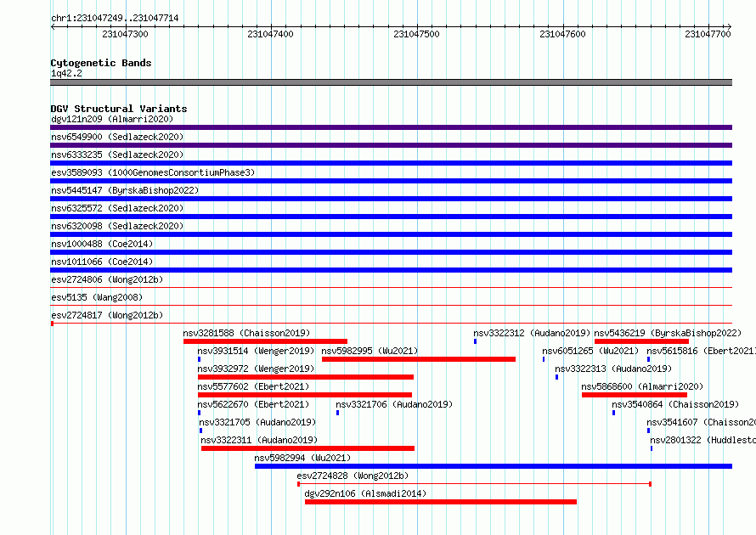Open variant nsv2801322 (Huddleston)
Screen dimensions: 756x535
coord(703,440)
